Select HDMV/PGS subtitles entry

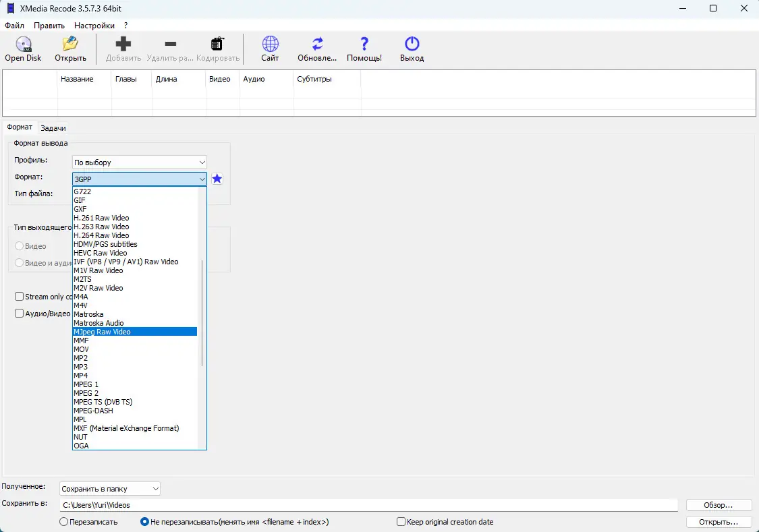135,244
